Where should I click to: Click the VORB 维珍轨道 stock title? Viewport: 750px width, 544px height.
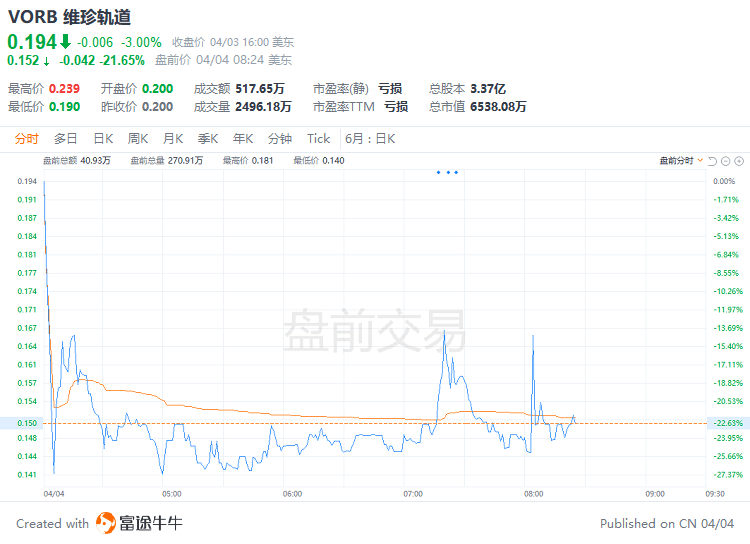69,17
